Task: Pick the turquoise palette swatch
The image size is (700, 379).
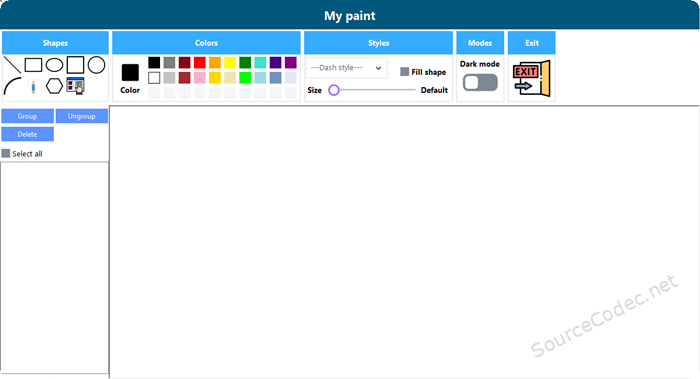Action: (260, 62)
